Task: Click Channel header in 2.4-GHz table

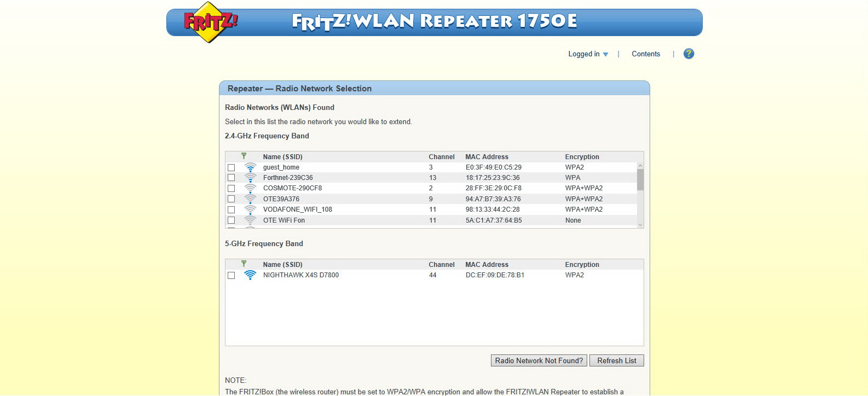Action: click(442, 157)
